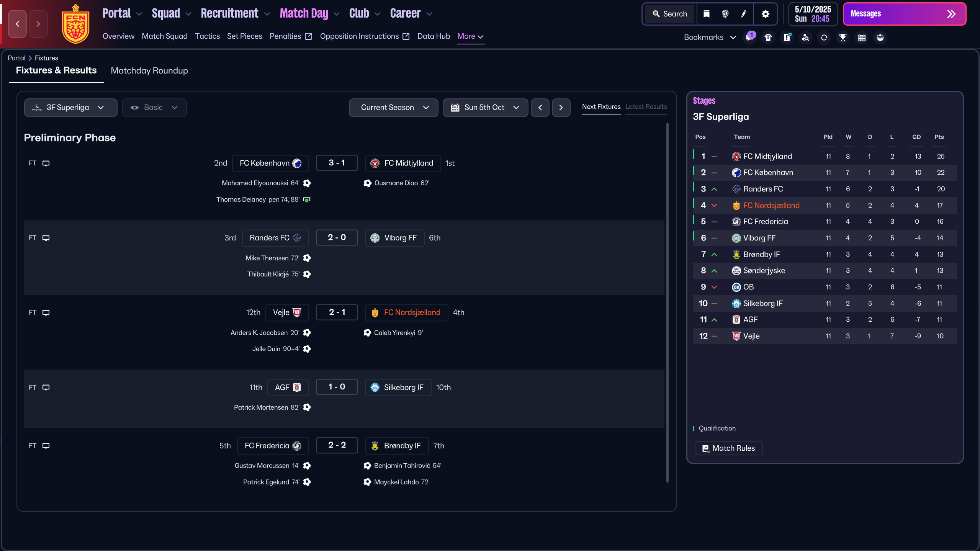Open the 3 - 1 score for København match
Image resolution: width=980 pixels, height=551 pixels.
337,163
